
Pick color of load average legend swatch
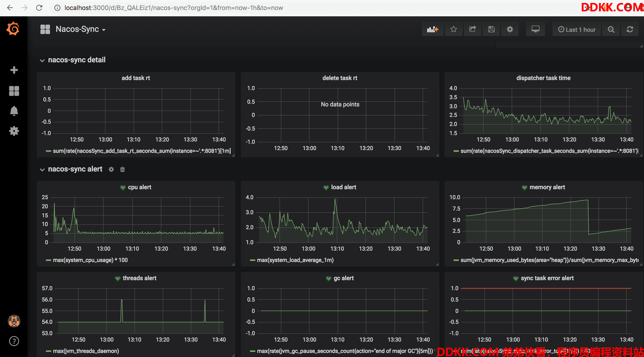pyautogui.click(x=252, y=260)
